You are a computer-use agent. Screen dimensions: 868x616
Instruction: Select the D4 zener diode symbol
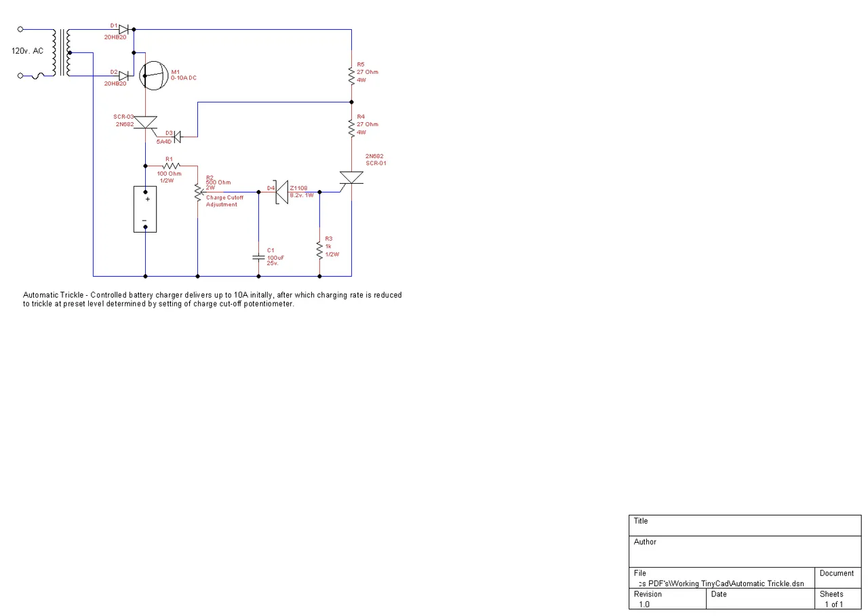click(x=281, y=192)
